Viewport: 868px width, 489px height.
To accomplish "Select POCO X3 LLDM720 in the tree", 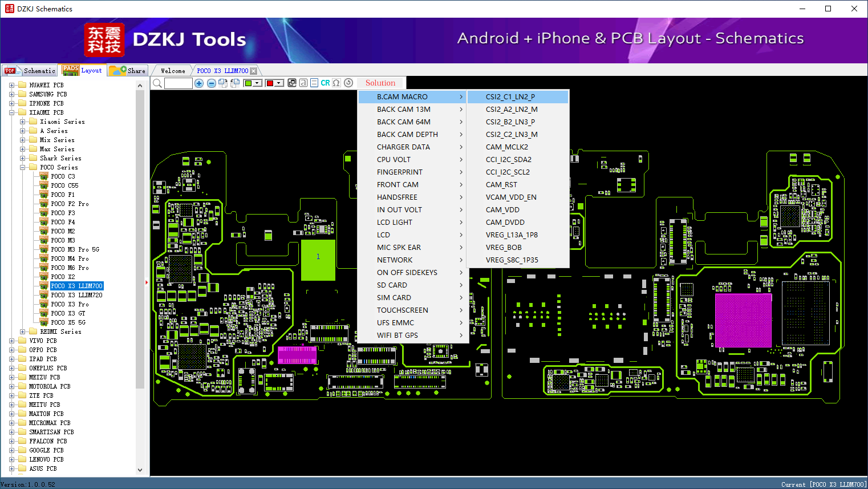I will pyautogui.click(x=77, y=295).
